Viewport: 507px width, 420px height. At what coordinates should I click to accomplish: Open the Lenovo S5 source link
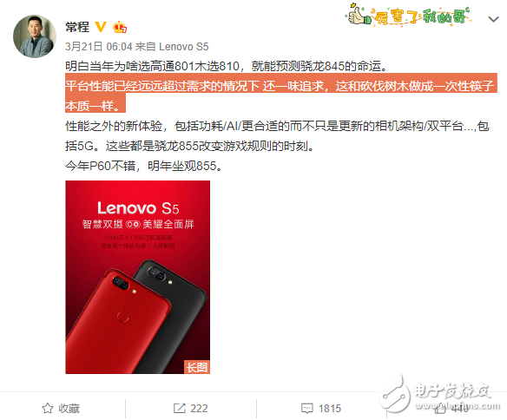[184, 47]
